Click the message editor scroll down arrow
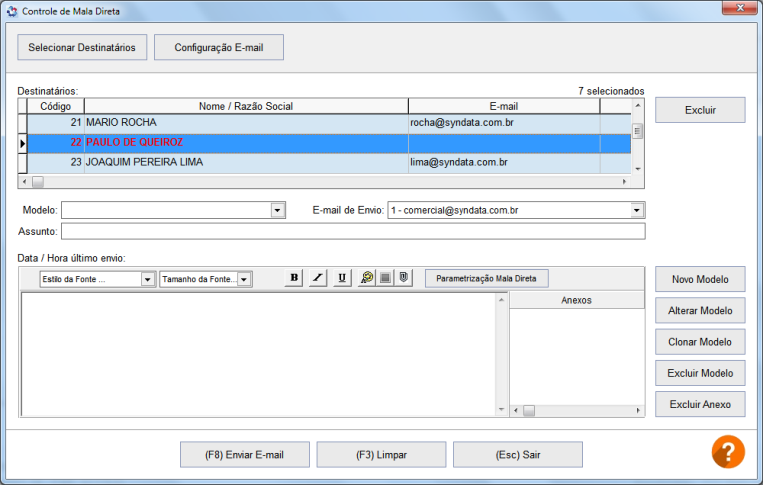This screenshot has height=485, width=763. click(x=501, y=410)
